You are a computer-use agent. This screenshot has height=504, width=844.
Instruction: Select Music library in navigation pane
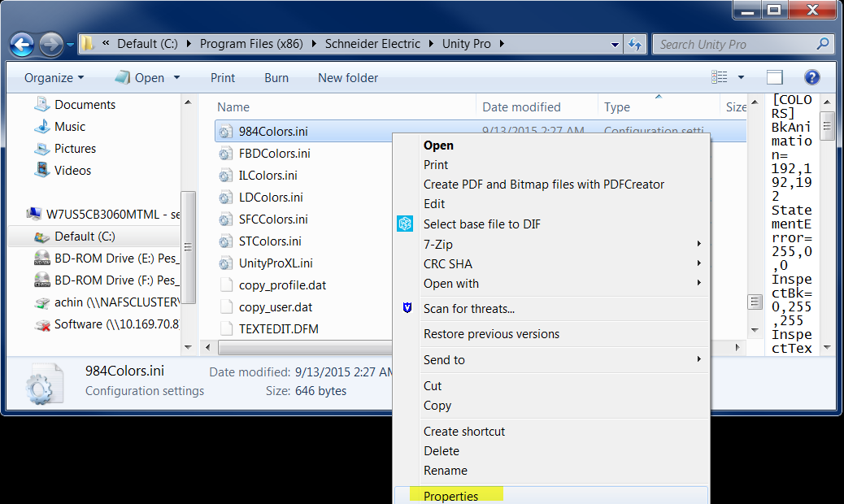tap(59, 126)
